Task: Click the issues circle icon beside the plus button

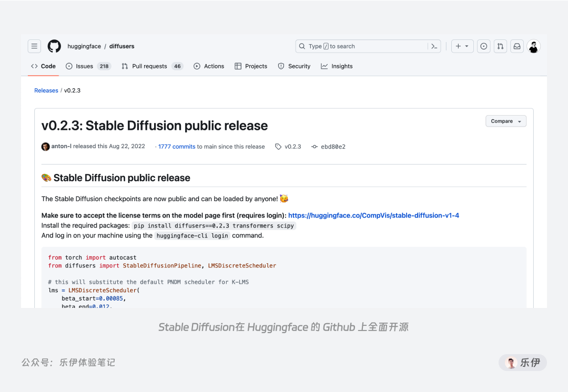Action: 483,46
